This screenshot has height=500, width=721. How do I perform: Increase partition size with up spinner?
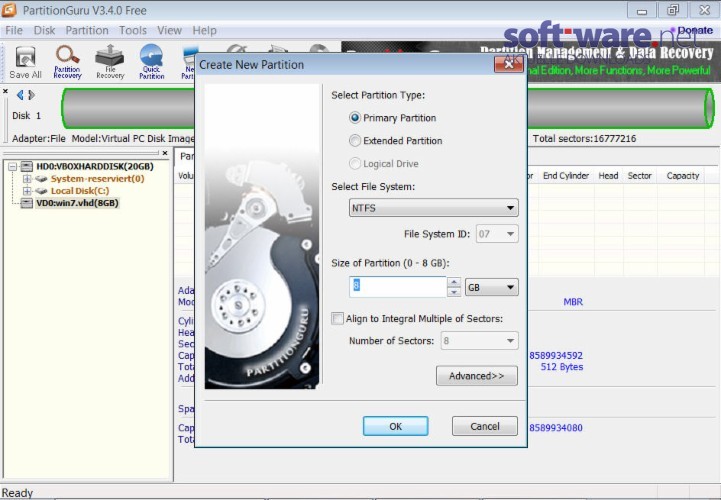click(454, 282)
